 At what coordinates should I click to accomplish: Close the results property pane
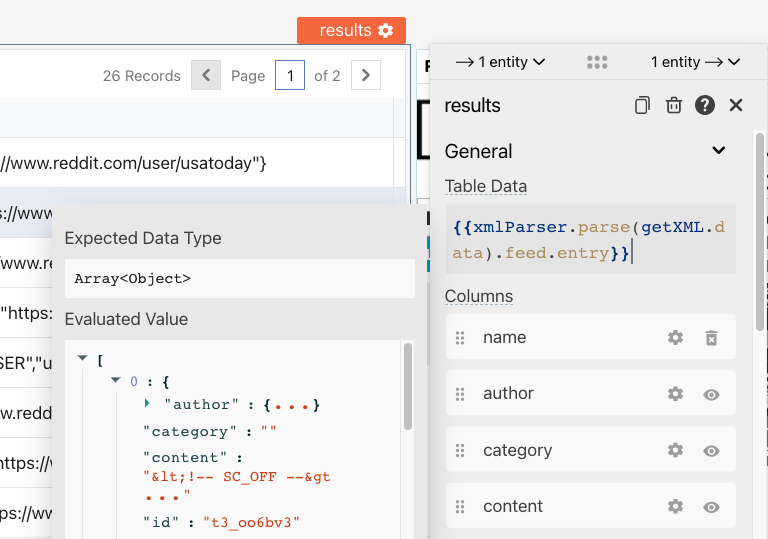coord(736,105)
